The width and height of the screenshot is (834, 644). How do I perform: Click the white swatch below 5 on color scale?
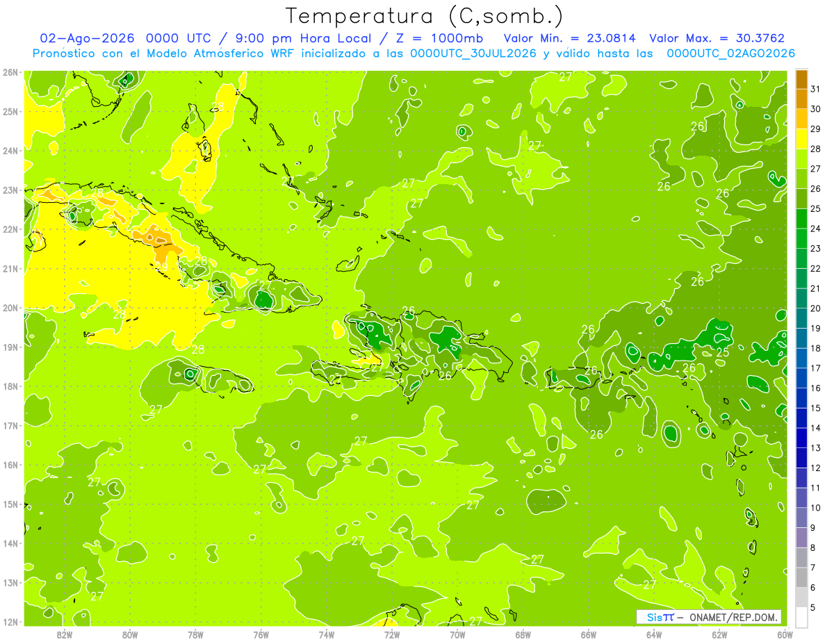pos(801,617)
